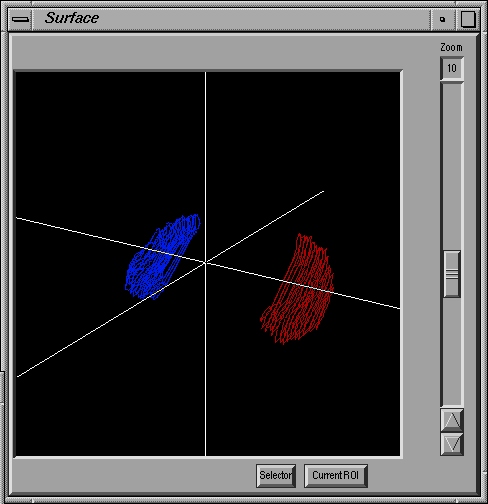Click the Zoom value field showing 10
The image size is (488, 504).
[452, 68]
